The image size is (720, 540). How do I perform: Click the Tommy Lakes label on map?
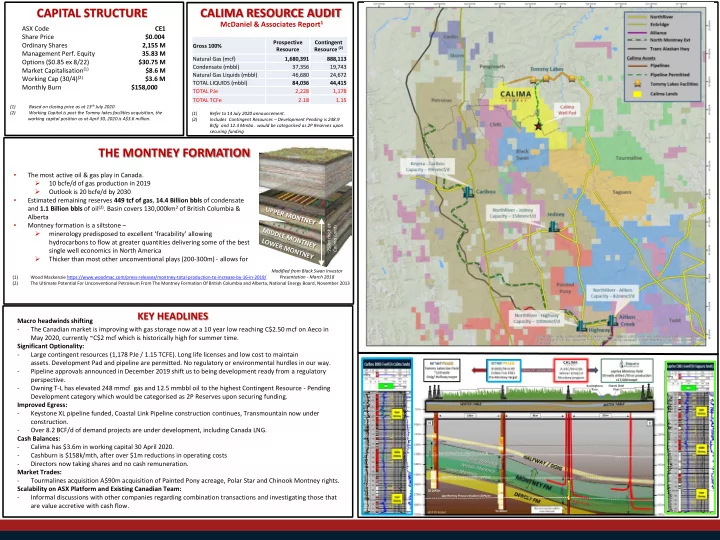pyautogui.click(x=546, y=69)
